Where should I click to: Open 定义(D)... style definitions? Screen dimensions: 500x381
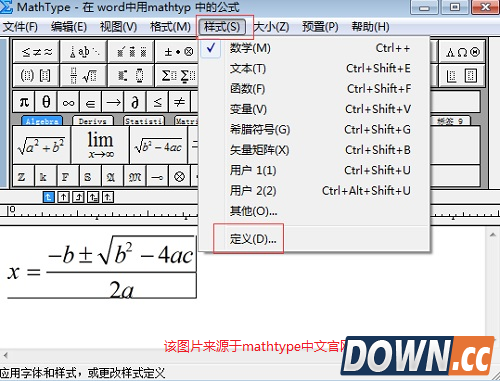point(314,239)
